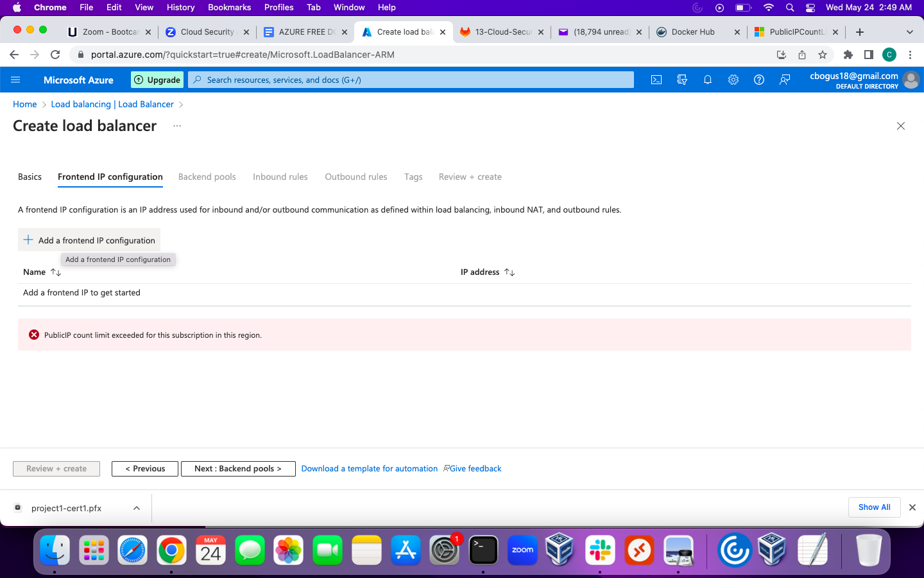Screen dimensions: 924x578
Task: Click the plus icon for adding frontend IP
Action: point(28,240)
